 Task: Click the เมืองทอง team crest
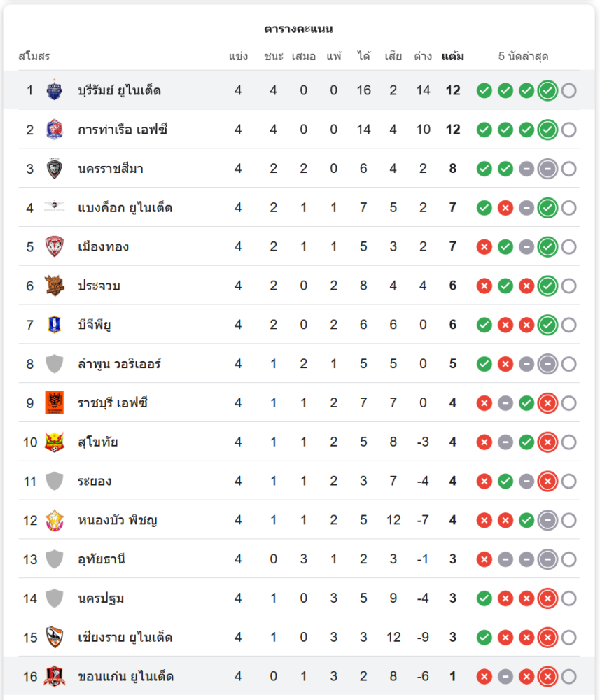pos(54,246)
